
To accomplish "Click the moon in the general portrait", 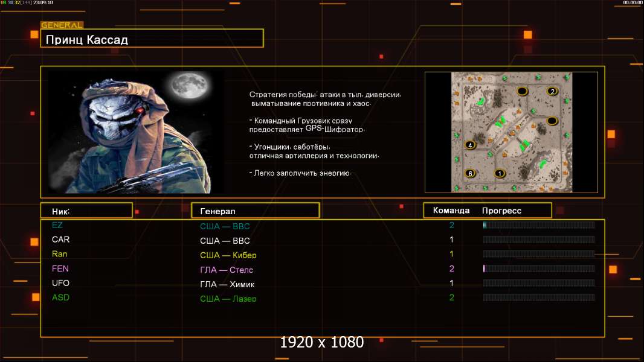I will [189, 86].
